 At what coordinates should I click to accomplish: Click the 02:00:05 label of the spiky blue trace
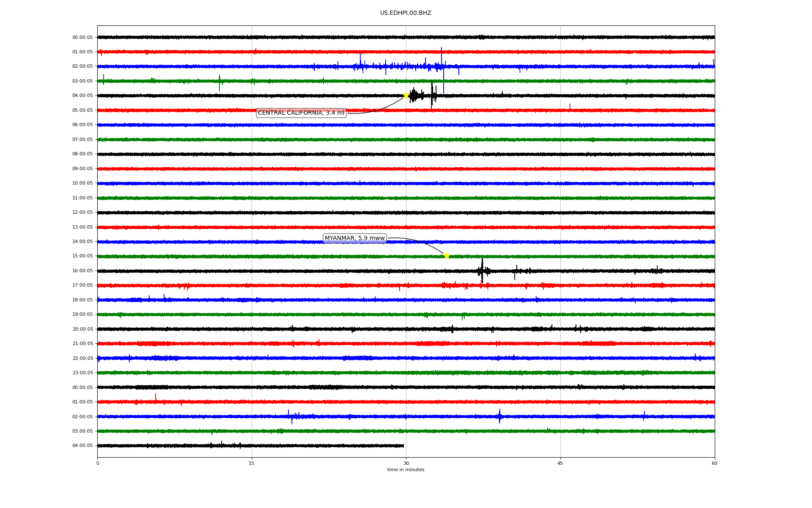[x=82, y=66]
